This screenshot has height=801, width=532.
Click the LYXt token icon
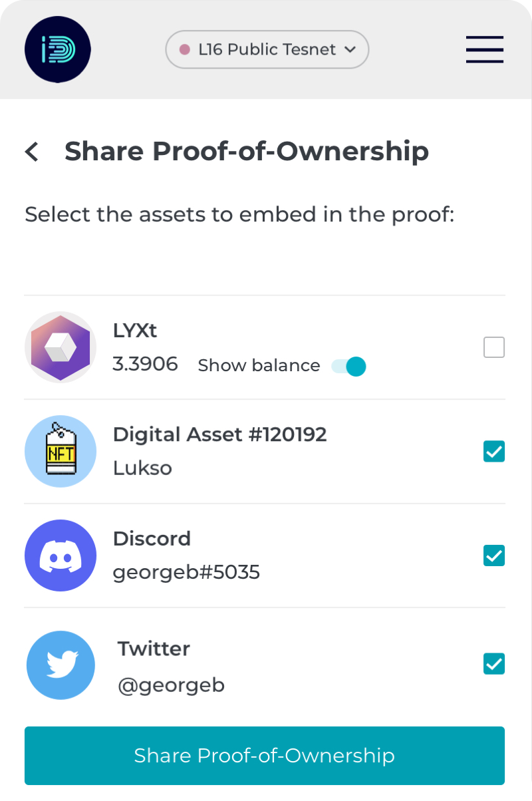point(61,347)
